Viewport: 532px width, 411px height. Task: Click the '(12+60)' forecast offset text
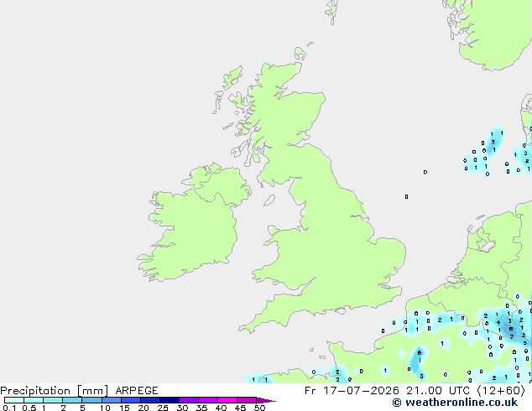coord(501,391)
